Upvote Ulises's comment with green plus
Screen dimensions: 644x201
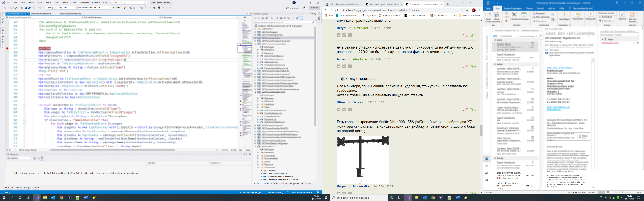471,110
